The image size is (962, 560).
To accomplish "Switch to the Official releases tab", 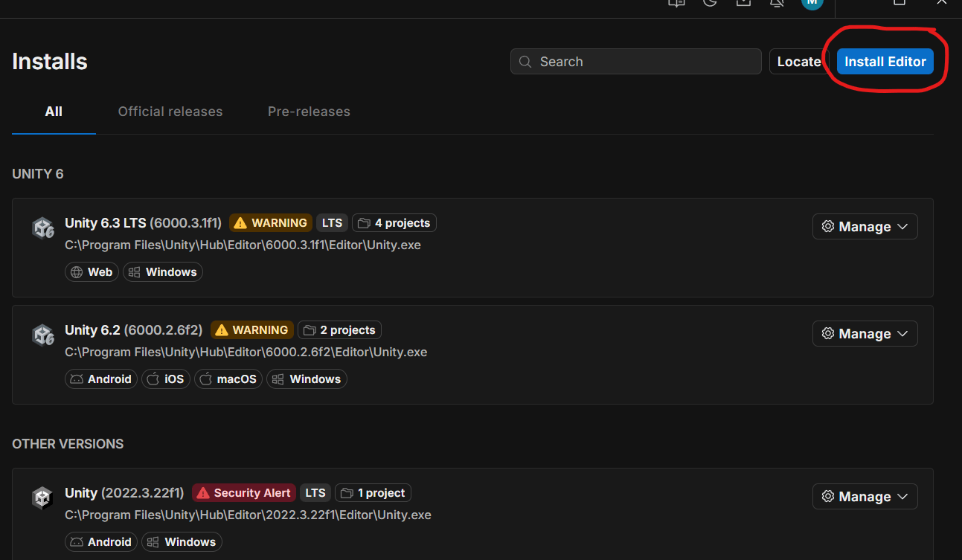I will [170, 112].
